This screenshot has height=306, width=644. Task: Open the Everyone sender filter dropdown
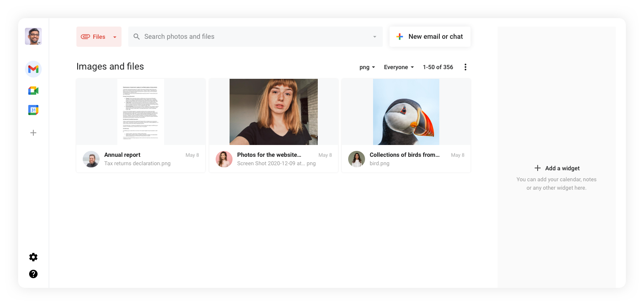pyautogui.click(x=398, y=67)
